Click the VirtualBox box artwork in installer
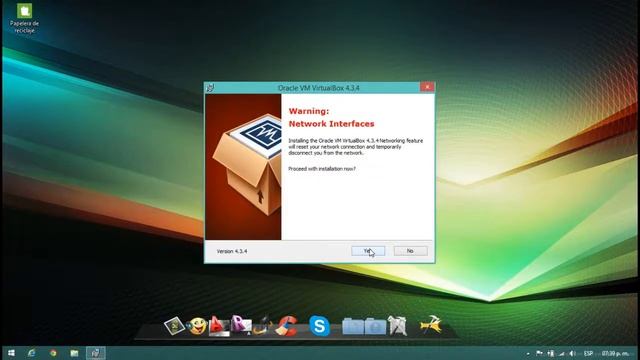640x360 pixels. [243, 167]
